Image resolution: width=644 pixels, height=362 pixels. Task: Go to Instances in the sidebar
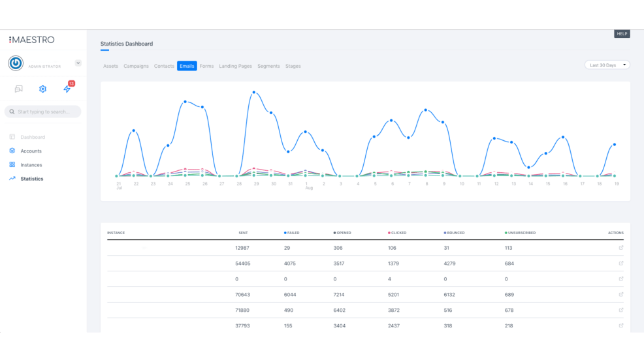click(x=31, y=165)
